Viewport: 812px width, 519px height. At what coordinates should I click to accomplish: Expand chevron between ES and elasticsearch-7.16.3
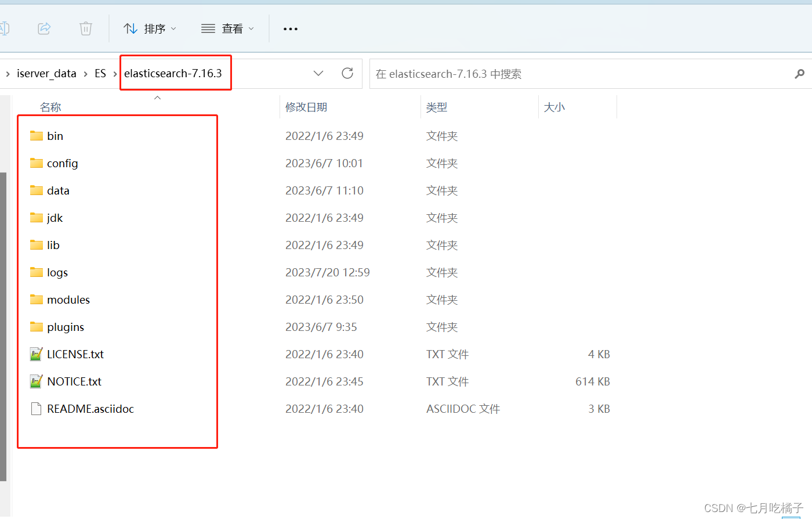(115, 74)
